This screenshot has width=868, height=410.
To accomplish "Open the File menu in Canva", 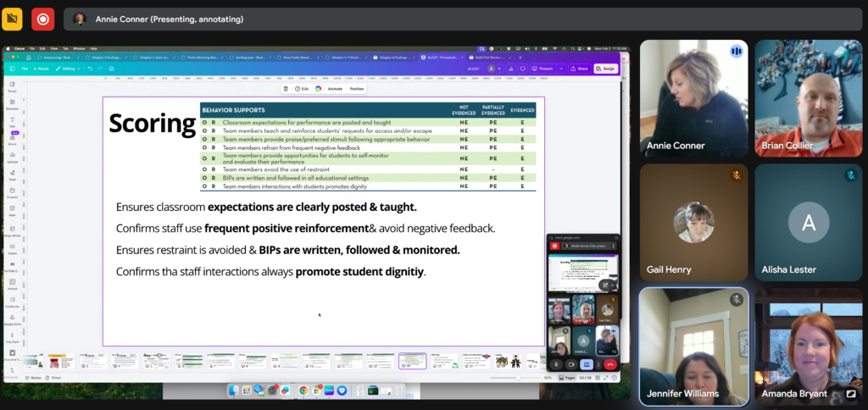I will coord(25,69).
